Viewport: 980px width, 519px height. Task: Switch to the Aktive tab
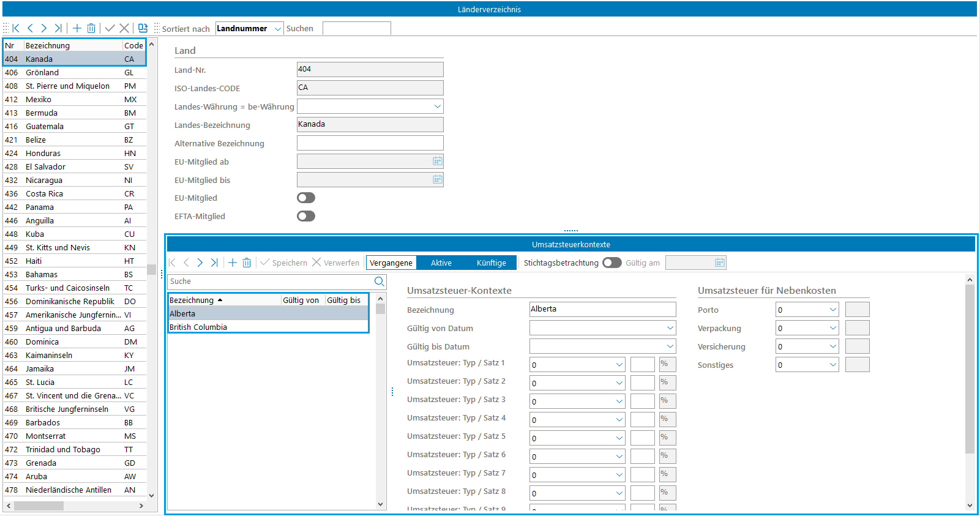441,263
